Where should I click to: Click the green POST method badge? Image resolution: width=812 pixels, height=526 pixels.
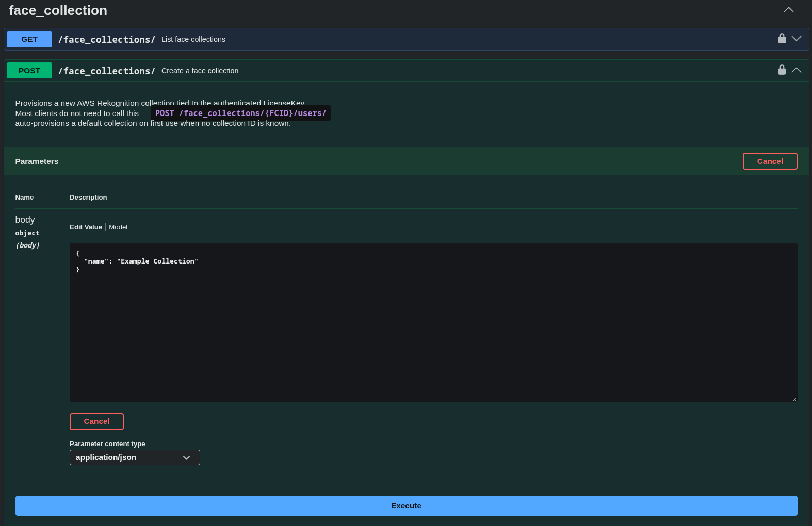tap(29, 71)
